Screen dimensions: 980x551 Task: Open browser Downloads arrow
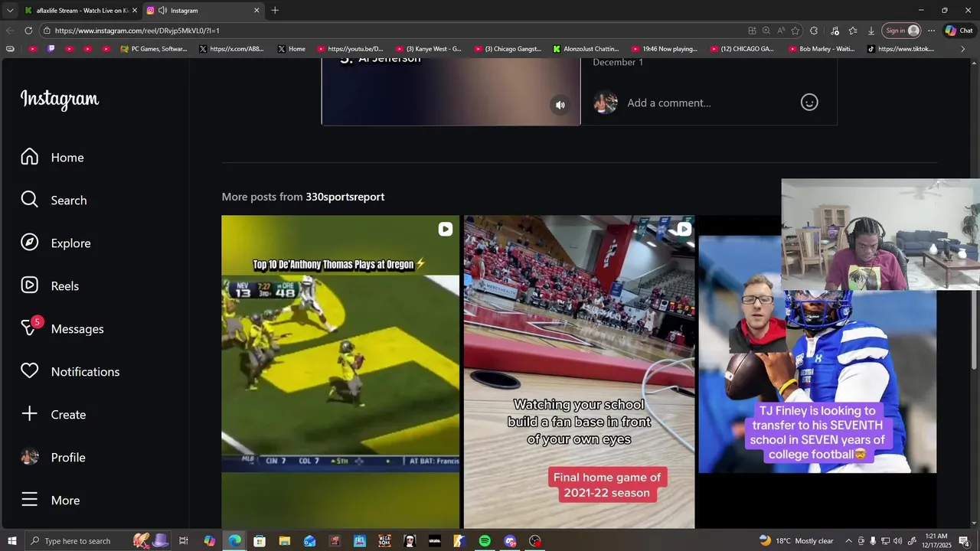(871, 31)
